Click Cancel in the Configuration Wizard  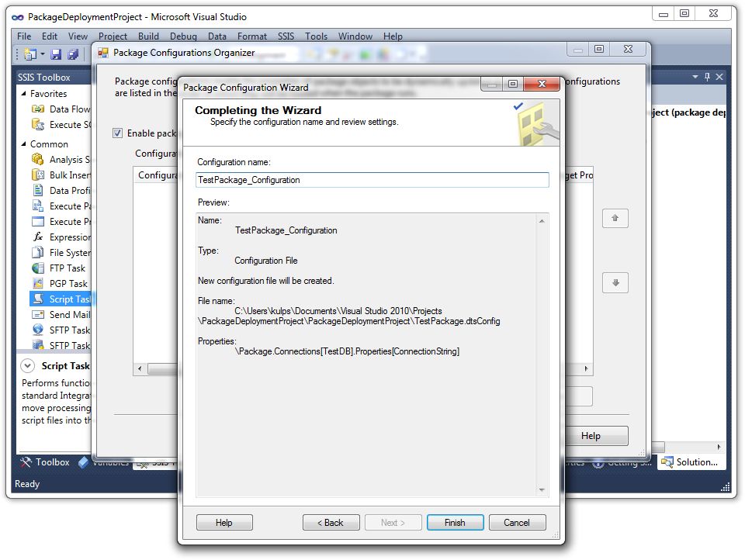[x=517, y=523]
